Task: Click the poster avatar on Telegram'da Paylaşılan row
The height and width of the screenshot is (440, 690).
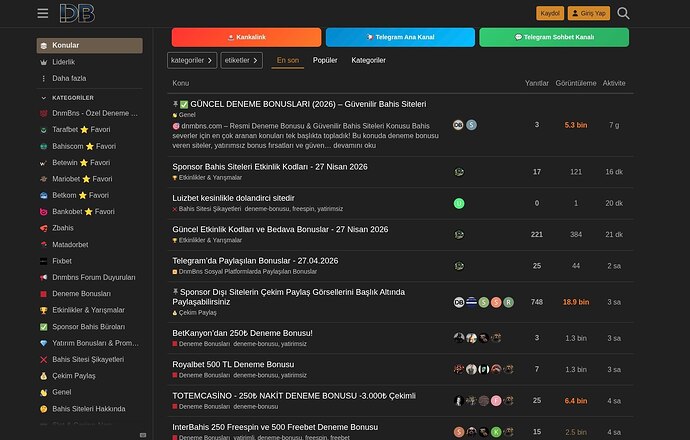Action: (x=459, y=266)
